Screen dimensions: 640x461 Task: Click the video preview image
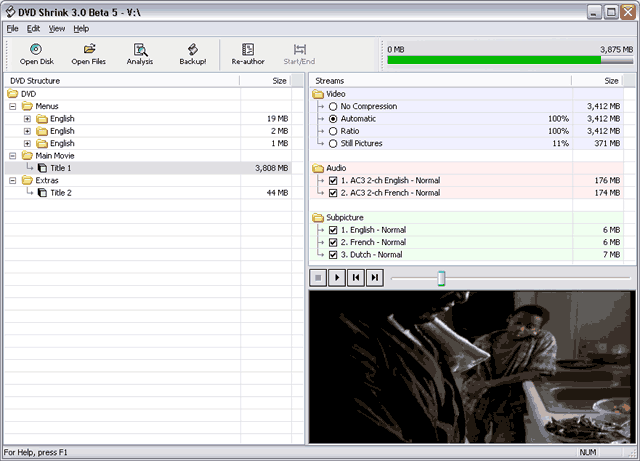point(472,367)
